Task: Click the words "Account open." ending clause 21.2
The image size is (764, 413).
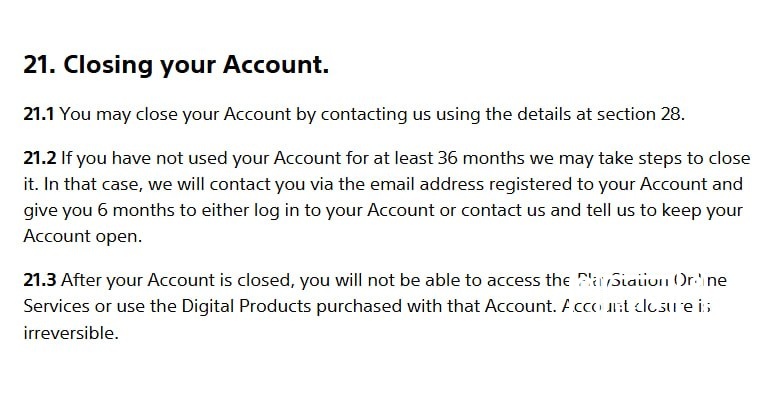Action: point(83,236)
